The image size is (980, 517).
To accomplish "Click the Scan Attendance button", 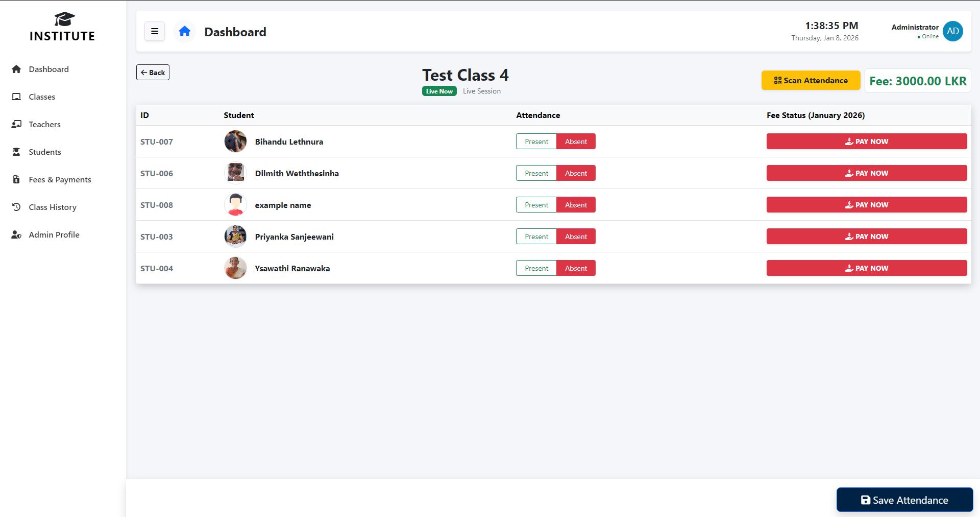I will [811, 81].
